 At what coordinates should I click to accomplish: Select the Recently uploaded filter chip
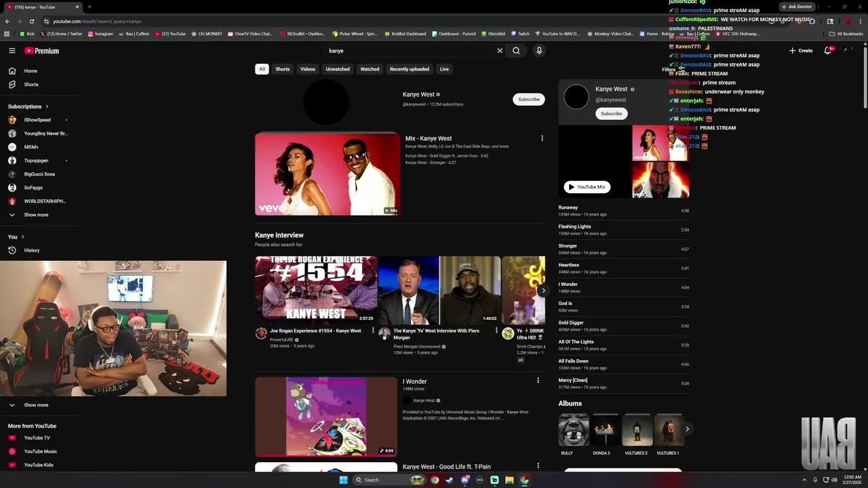tap(410, 69)
